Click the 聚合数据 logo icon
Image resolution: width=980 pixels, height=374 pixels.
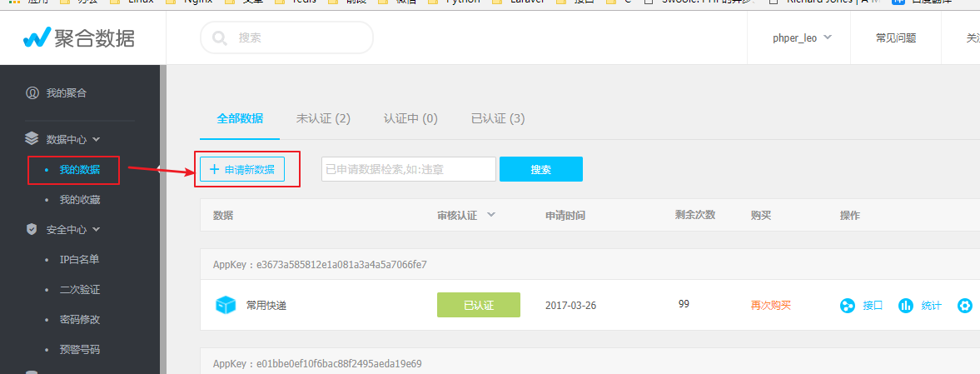coord(37,37)
